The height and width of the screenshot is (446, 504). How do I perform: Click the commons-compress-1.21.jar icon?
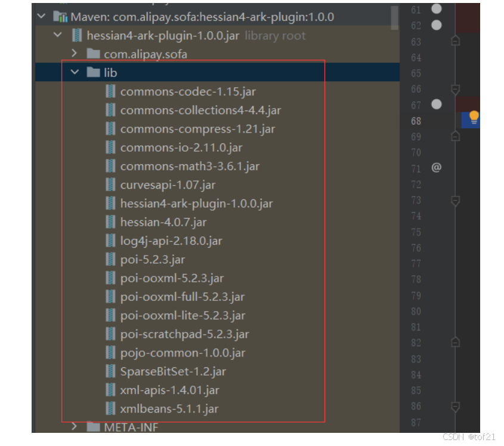pos(110,129)
